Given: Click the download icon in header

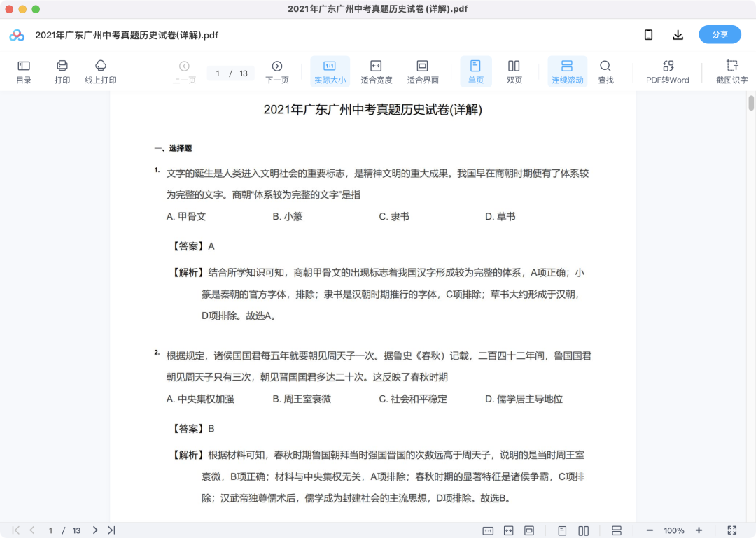Looking at the screenshot, I should coord(678,35).
